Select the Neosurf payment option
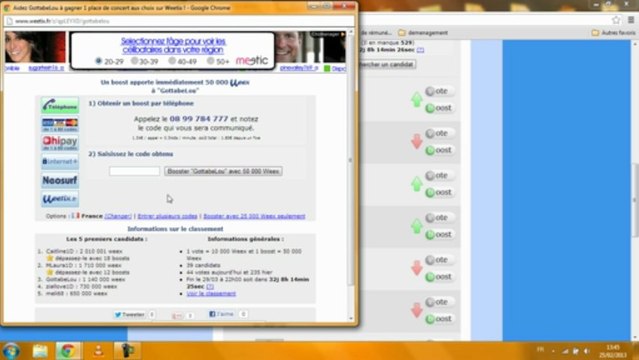 60,180
